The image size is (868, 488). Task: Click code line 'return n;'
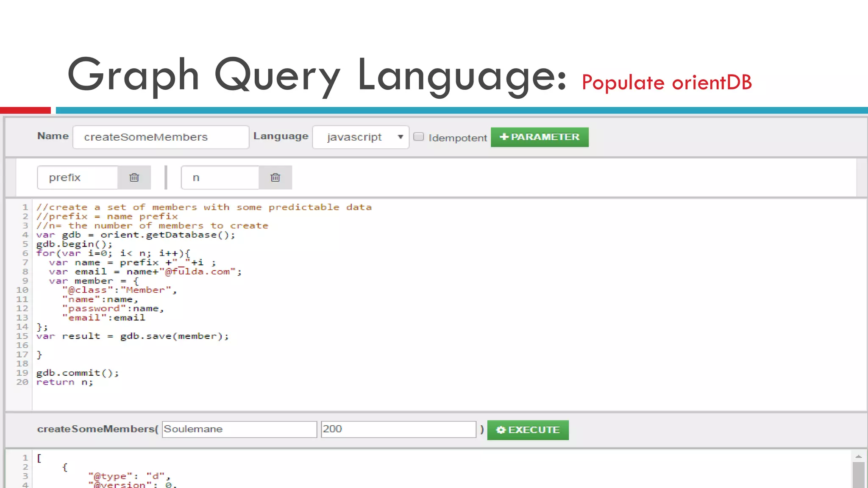[65, 382]
